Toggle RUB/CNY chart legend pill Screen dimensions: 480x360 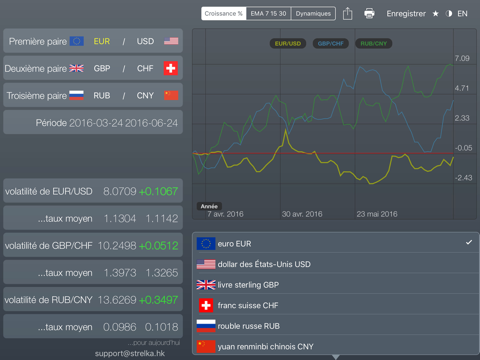374,43
